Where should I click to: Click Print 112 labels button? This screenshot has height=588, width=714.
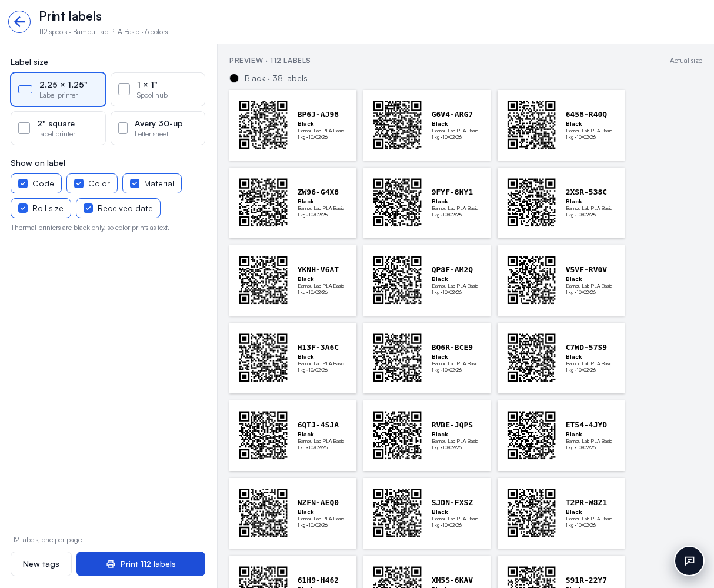[x=141, y=564]
